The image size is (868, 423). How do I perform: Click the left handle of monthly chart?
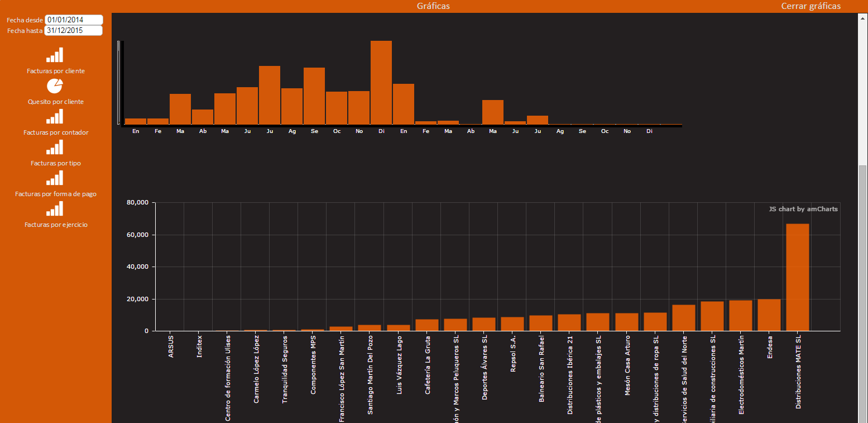[118, 82]
